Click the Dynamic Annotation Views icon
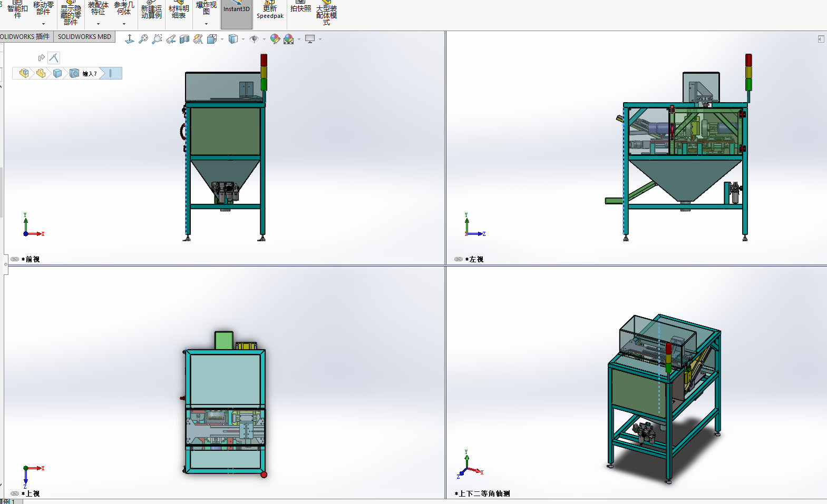827x504 pixels. coord(198,39)
